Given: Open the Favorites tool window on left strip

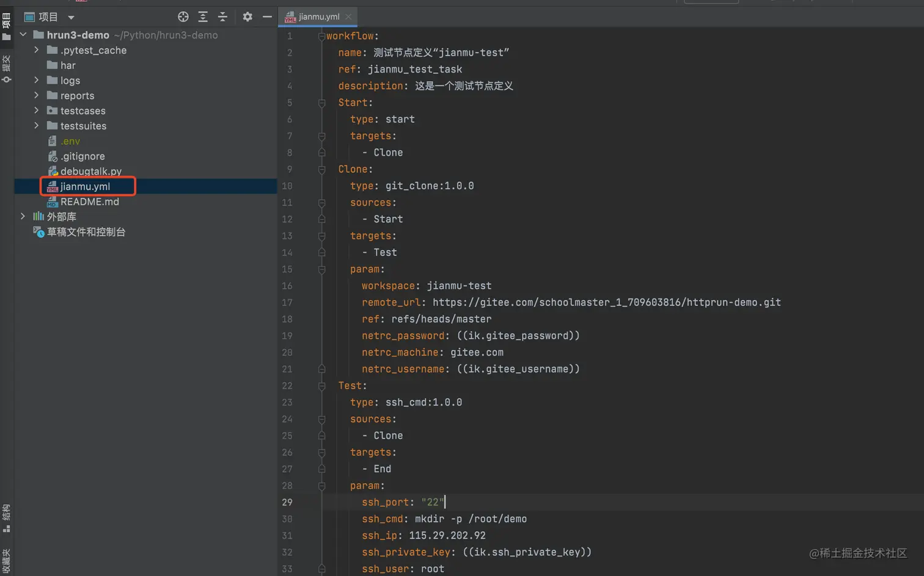Looking at the screenshot, I should coord(7,561).
